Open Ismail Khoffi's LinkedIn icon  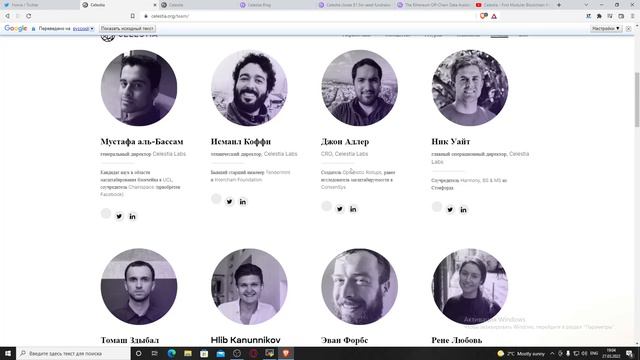coord(242,202)
